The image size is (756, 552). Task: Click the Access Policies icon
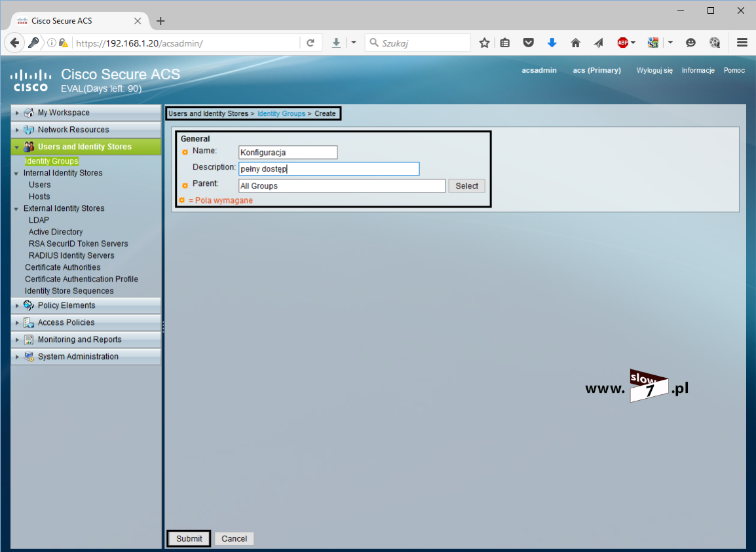pyautogui.click(x=29, y=323)
